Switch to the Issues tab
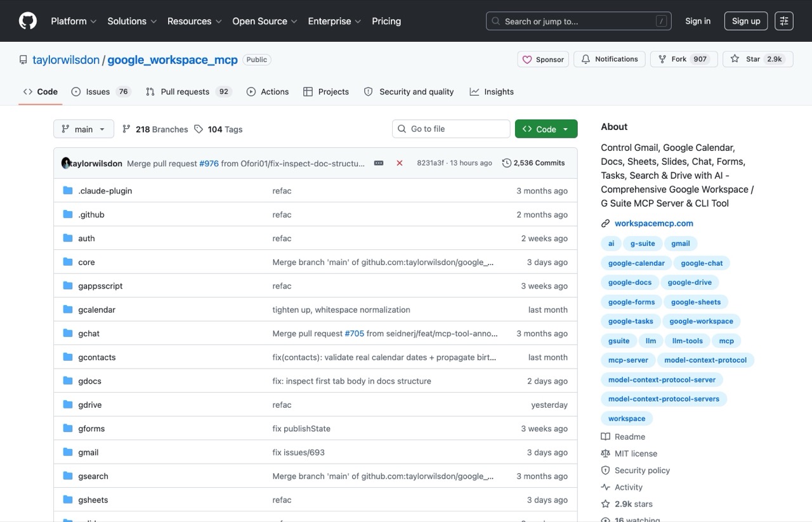Screen dimensions: 812x522 coord(101,91)
